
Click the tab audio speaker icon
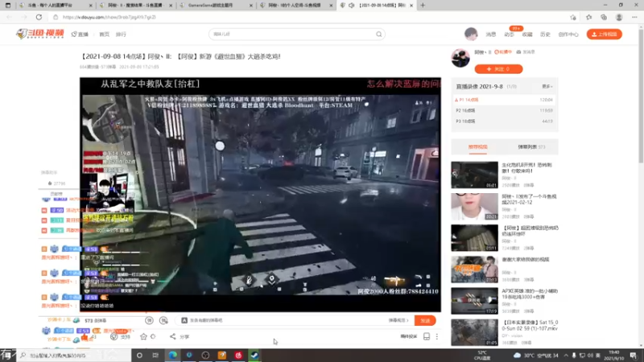coord(352,6)
